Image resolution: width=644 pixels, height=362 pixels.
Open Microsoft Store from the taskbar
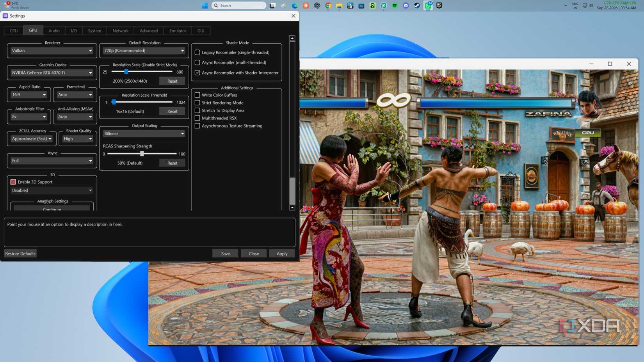pyautogui.click(x=361, y=5)
